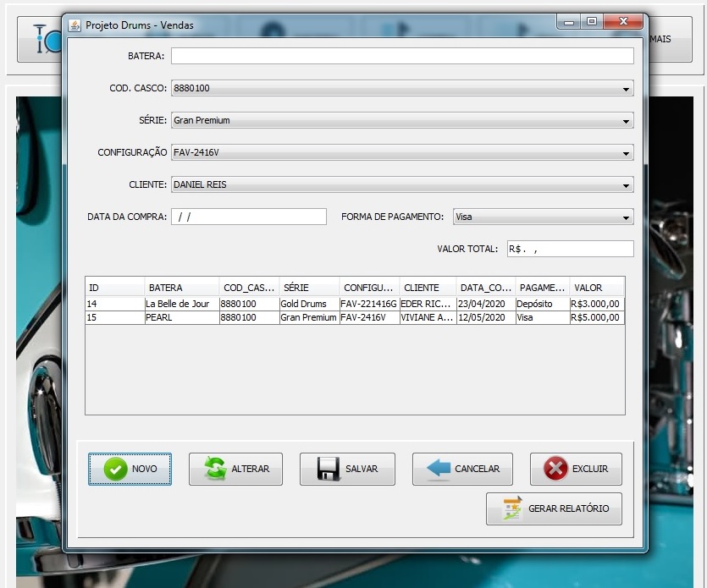
Task: Expand the SÉRIE dropdown showing Gran Premium
Action: pyautogui.click(x=627, y=120)
